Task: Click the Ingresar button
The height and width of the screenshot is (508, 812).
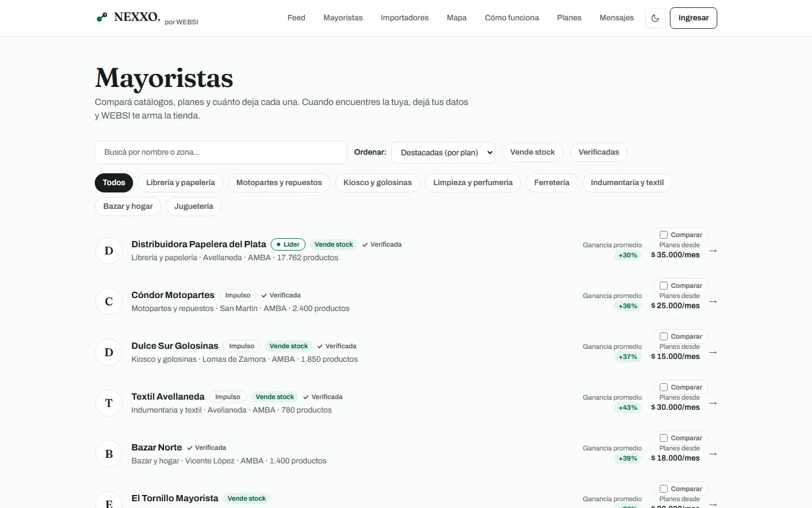Action: pos(694,18)
